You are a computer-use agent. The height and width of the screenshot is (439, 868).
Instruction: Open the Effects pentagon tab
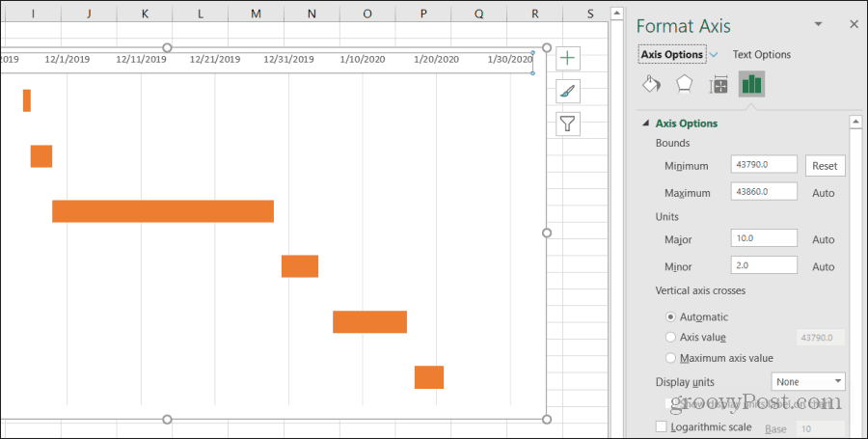click(685, 84)
